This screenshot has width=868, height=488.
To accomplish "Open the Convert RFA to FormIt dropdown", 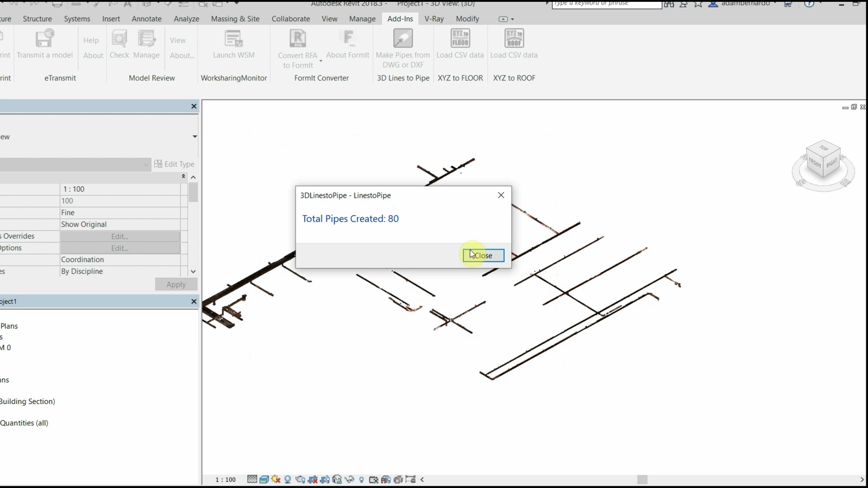I will [321, 61].
